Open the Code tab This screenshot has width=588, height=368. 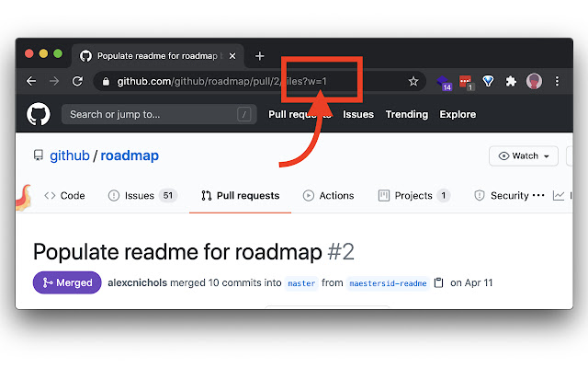[x=64, y=196]
